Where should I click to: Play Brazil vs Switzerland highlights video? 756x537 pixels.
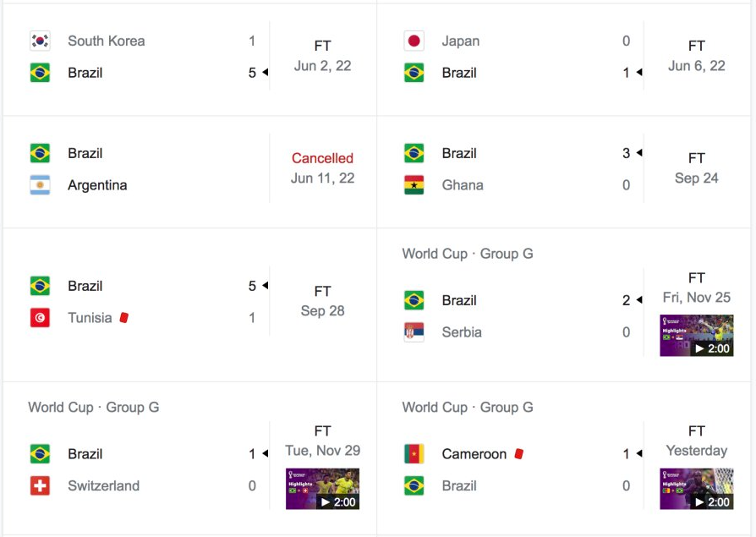[x=322, y=489]
